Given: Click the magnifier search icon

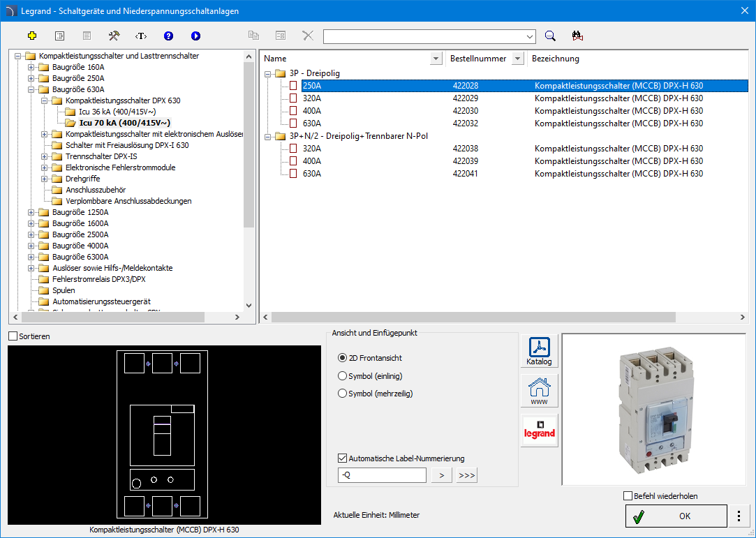Looking at the screenshot, I should [x=550, y=36].
